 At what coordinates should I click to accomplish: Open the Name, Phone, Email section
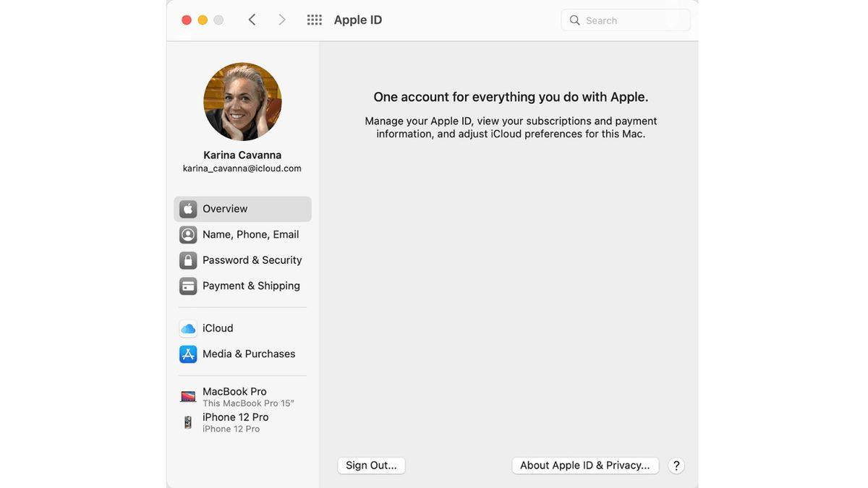pos(250,234)
